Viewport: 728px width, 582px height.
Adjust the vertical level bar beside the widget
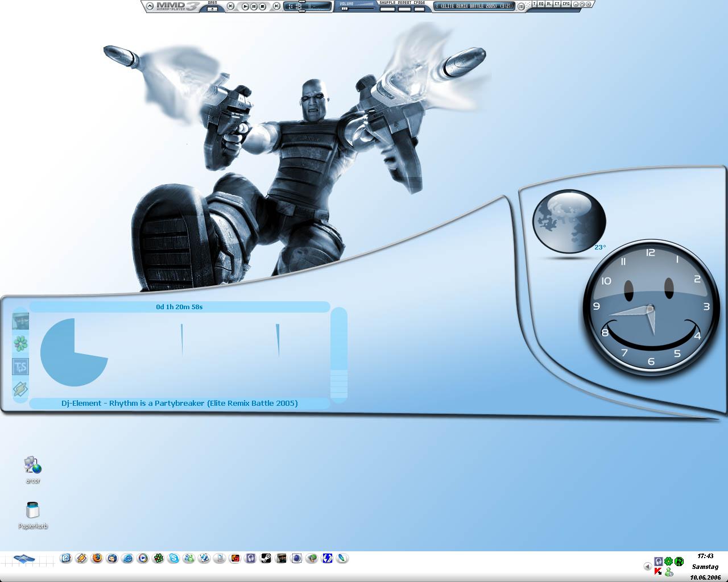pos(338,355)
